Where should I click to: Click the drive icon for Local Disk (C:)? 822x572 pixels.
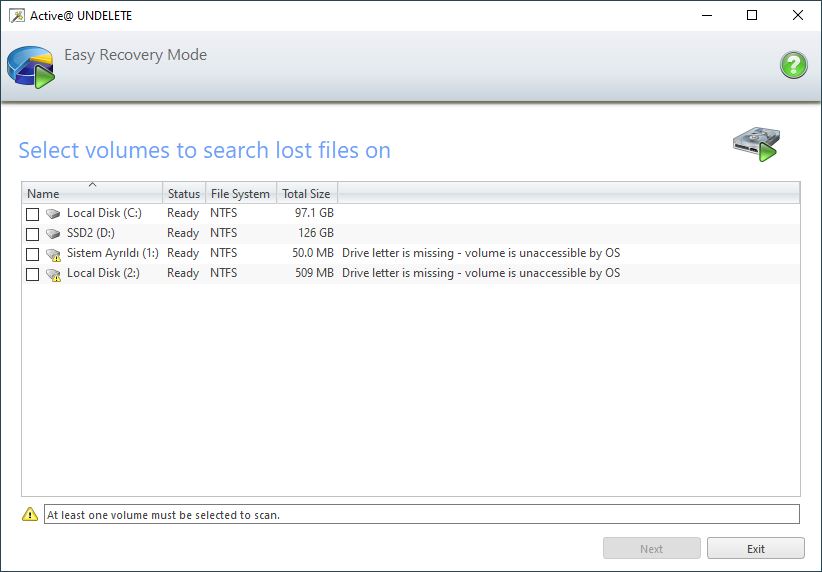tap(53, 213)
